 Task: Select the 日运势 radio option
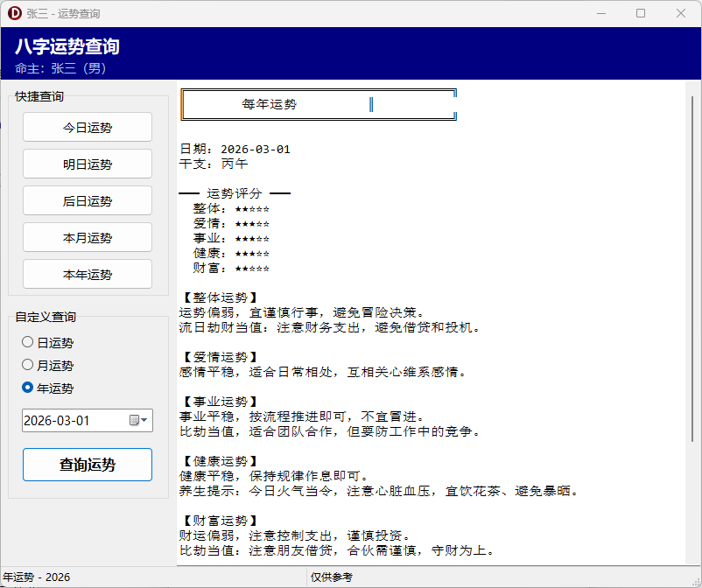coord(26,342)
